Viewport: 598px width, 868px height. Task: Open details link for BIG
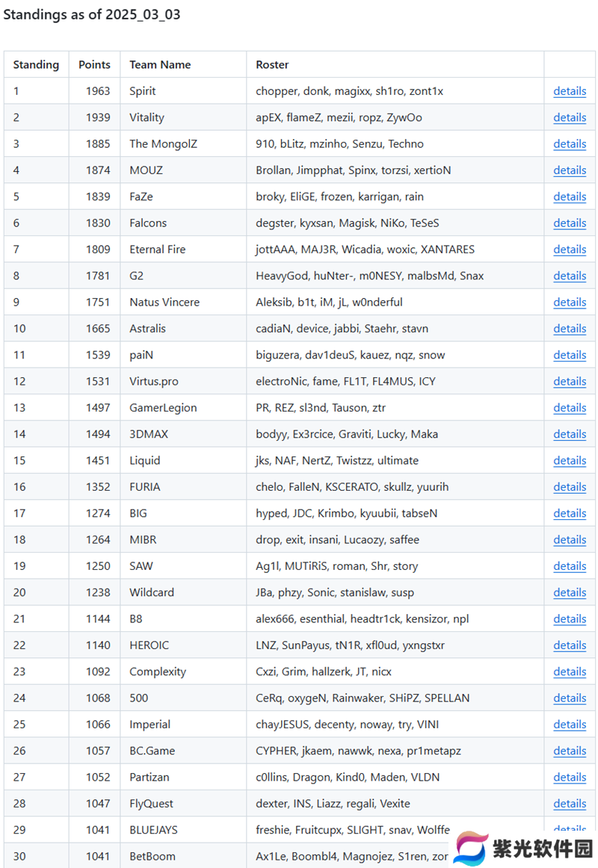(x=569, y=513)
